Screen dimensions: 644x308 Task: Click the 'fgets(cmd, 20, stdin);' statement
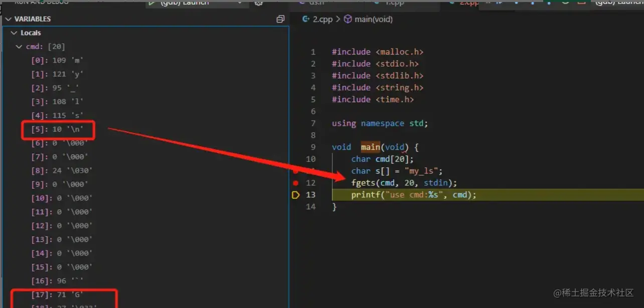tap(404, 183)
